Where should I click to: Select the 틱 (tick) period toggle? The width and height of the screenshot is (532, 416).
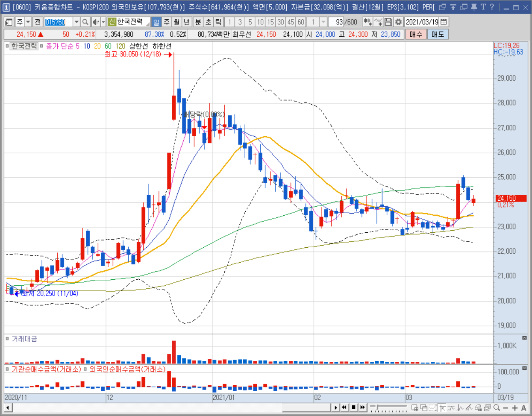pos(218,22)
